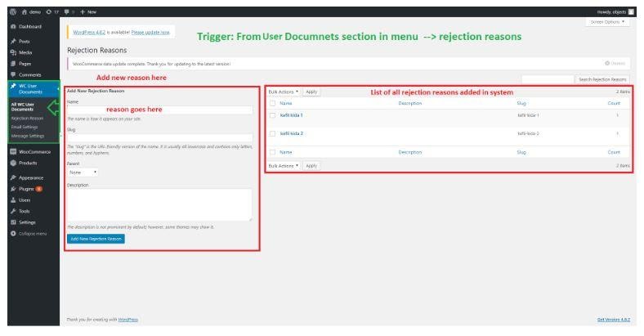This screenshot has width=644, height=336.
Task: Click Add New Rejection Reason button
Action: coord(96,239)
